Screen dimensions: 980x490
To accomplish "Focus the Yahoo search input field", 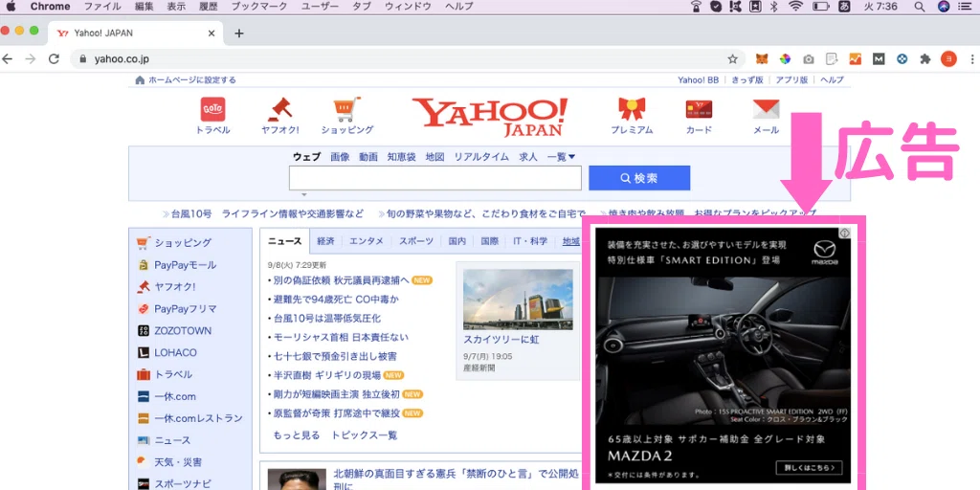I will (435, 178).
